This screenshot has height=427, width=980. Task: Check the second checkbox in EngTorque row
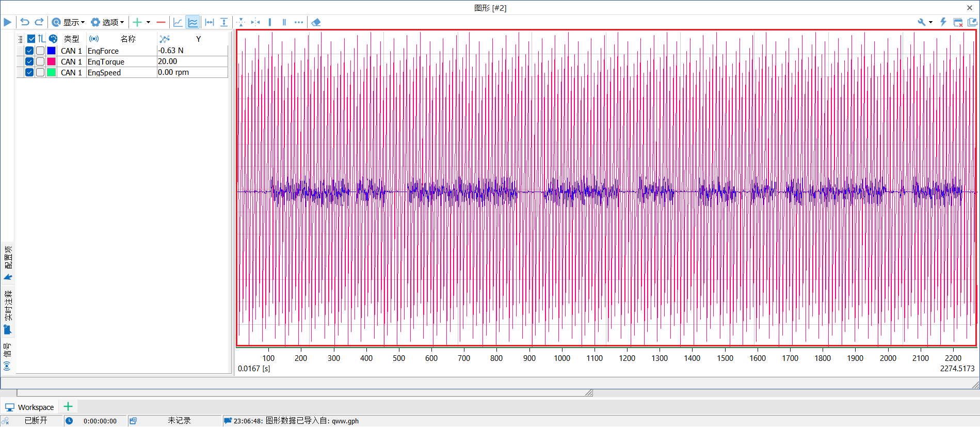(40, 61)
